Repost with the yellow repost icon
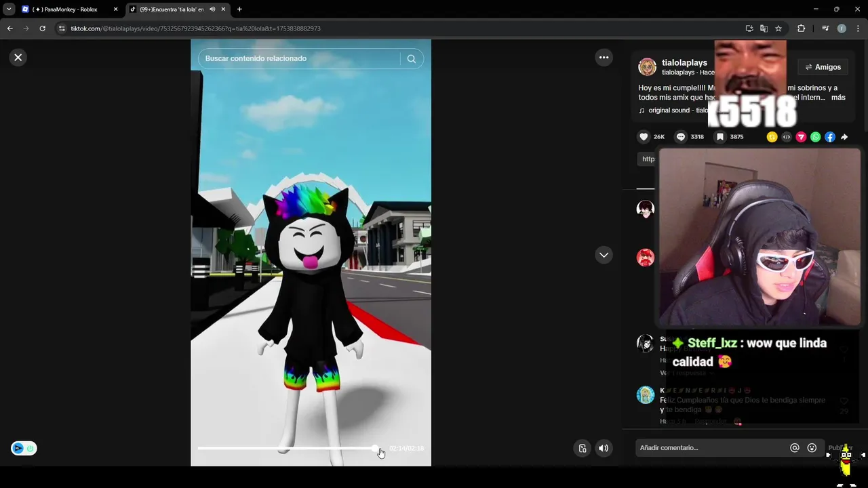 [x=772, y=137]
